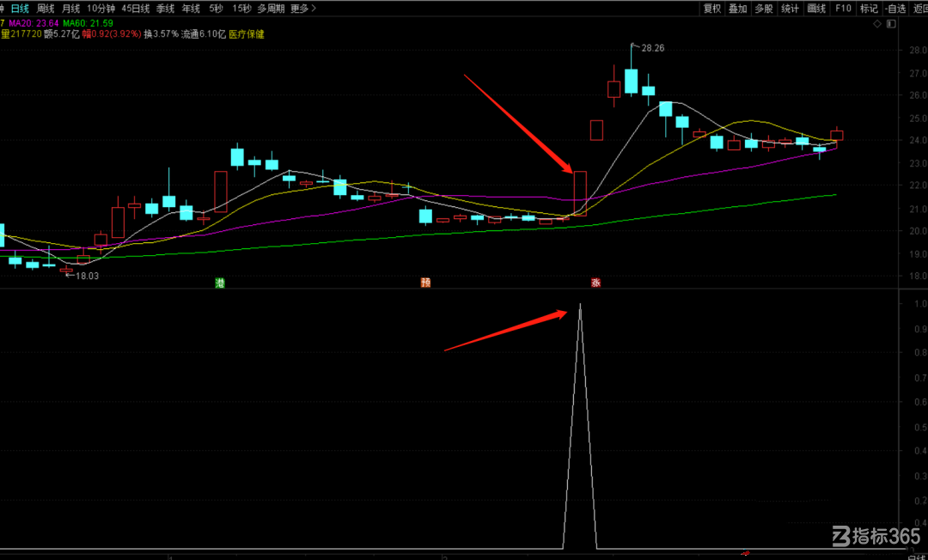Click the indicator spike peak in lower panel
The width and height of the screenshot is (928, 560).
580,305
